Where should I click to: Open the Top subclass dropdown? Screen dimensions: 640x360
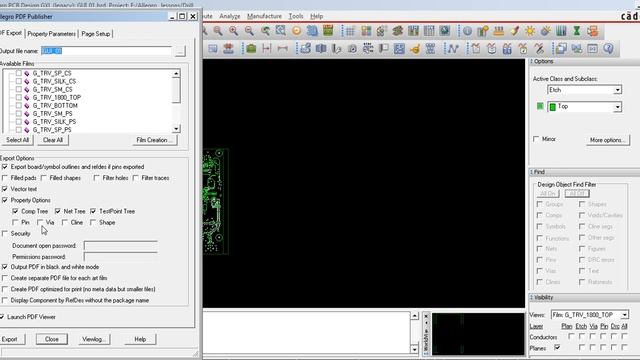(617, 107)
